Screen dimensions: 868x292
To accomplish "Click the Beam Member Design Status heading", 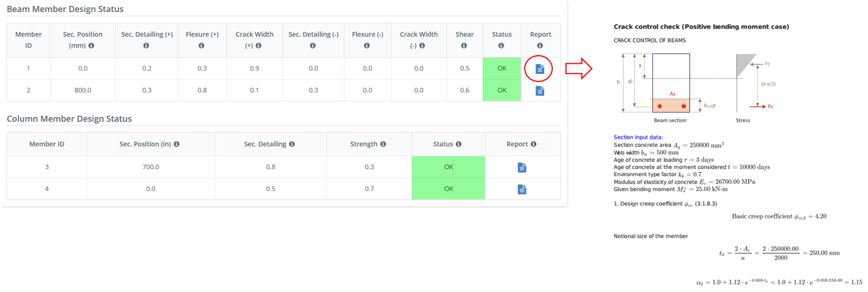I will pyautogui.click(x=65, y=9).
